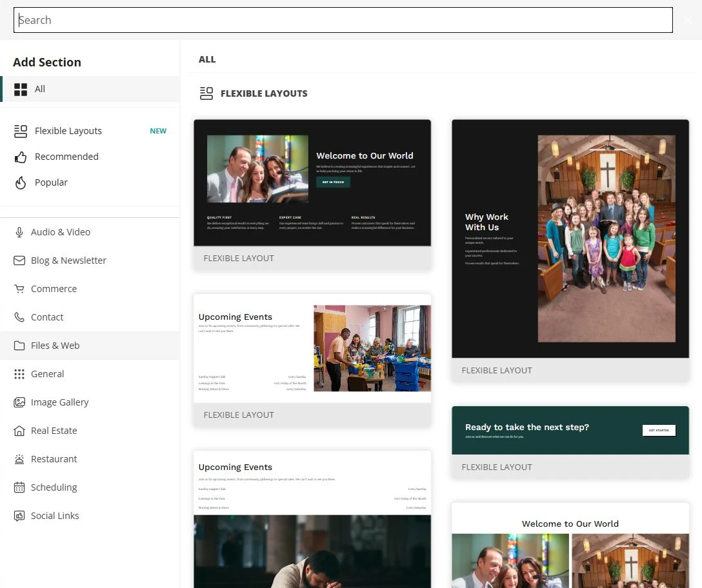Click the Recommended thumbs-up icon

(x=21, y=157)
